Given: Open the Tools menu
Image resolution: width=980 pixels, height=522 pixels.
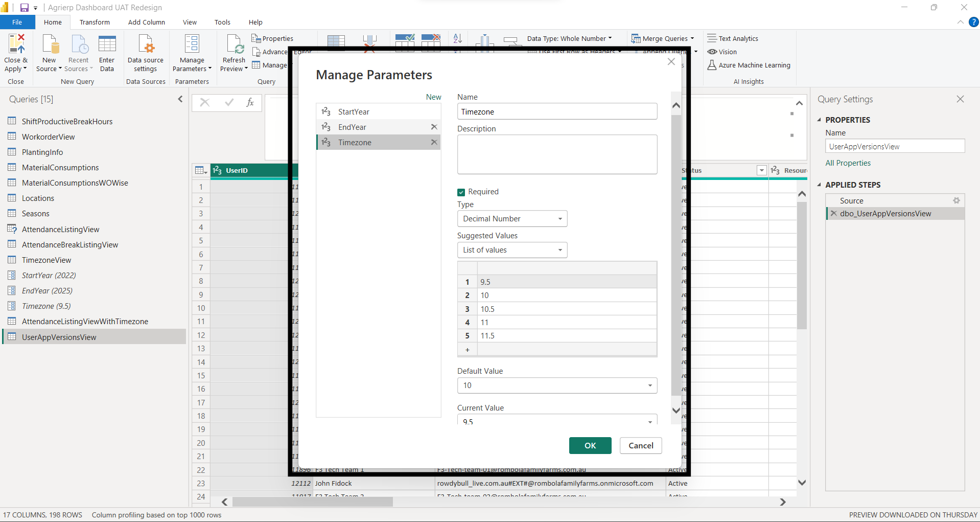Looking at the screenshot, I should pos(222,22).
